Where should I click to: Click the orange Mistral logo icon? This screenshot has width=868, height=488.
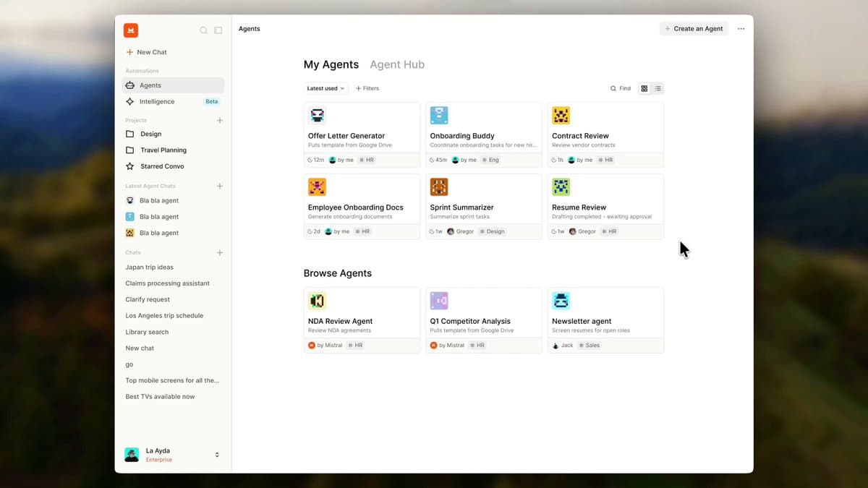[x=130, y=30]
